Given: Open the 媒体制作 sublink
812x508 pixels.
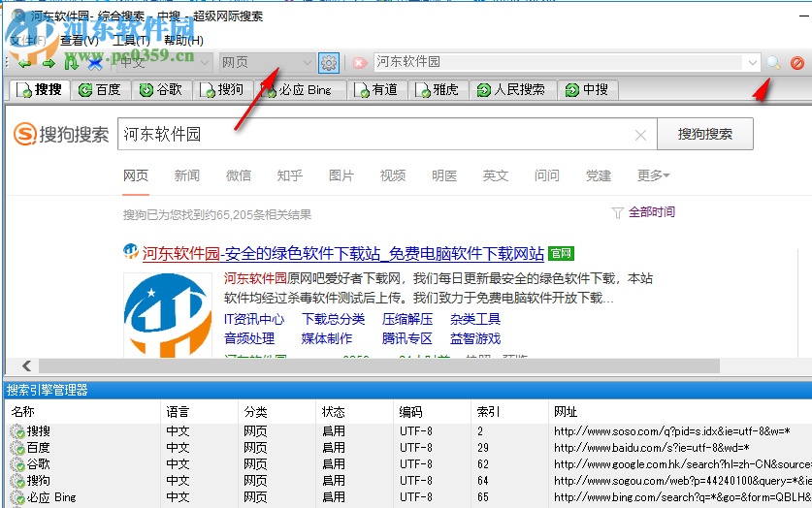Looking at the screenshot, I should point(327,339).
